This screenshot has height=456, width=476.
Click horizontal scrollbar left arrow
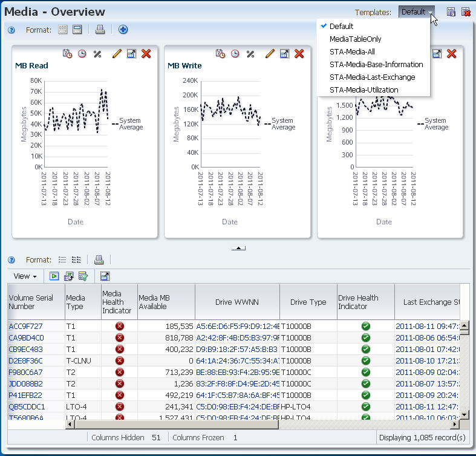click(x=70, y=424)
